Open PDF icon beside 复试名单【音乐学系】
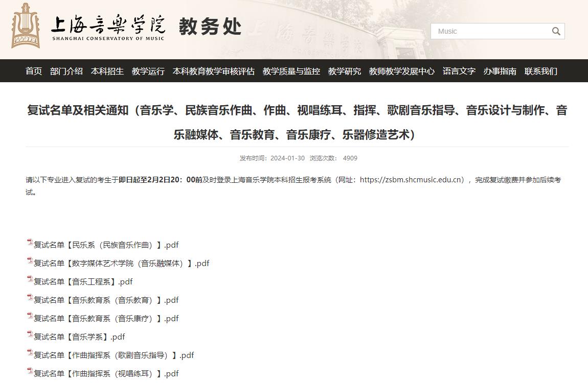This screenshot has height=383, width=588. coord(30,336)
